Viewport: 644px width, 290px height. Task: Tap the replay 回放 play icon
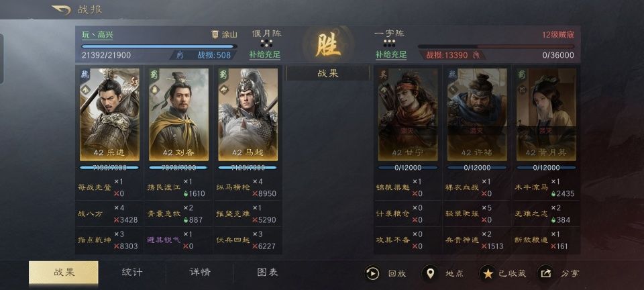tap(372, 273)
